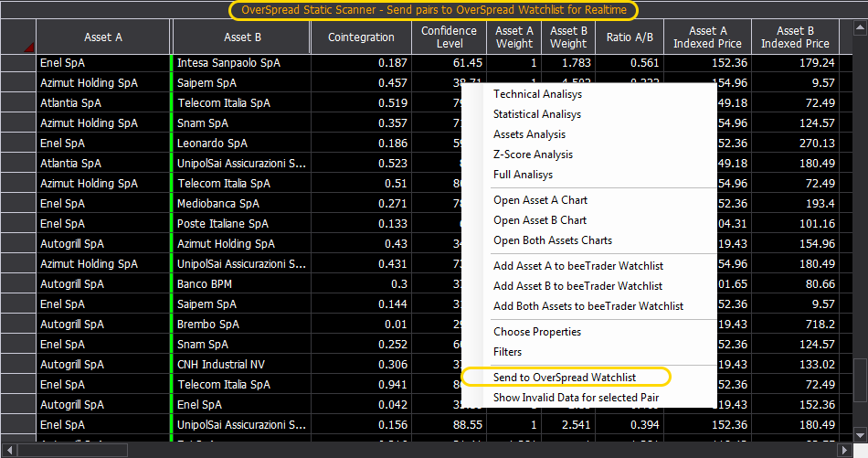Click cointegration value 0.01
The width and height of the screenshot is (868, 458).
[361, 325]
